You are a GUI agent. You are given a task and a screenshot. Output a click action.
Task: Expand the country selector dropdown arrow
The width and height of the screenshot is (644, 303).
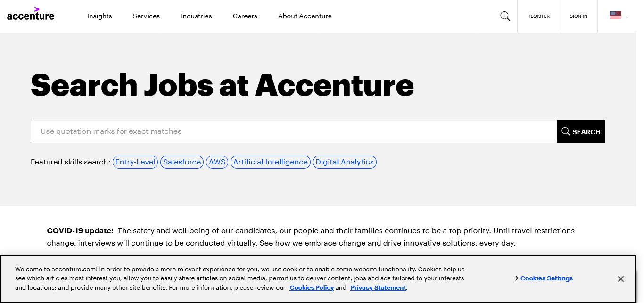627,16
